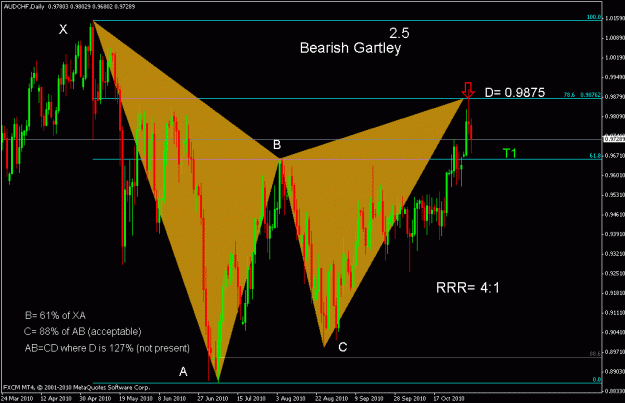Screen dimensions: 625x403
Task: Select the '19 May 2010' date label
Action: click(x=136, y=399)
